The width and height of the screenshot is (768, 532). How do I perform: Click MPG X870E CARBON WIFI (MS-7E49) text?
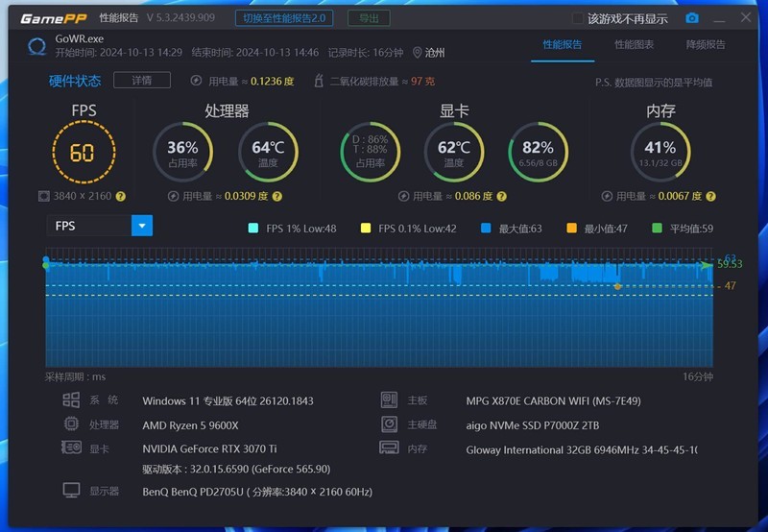click(x=554, y=400)
